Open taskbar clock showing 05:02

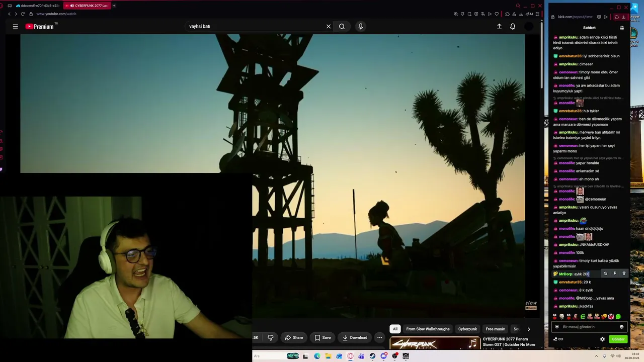click(x=631, y=356)
